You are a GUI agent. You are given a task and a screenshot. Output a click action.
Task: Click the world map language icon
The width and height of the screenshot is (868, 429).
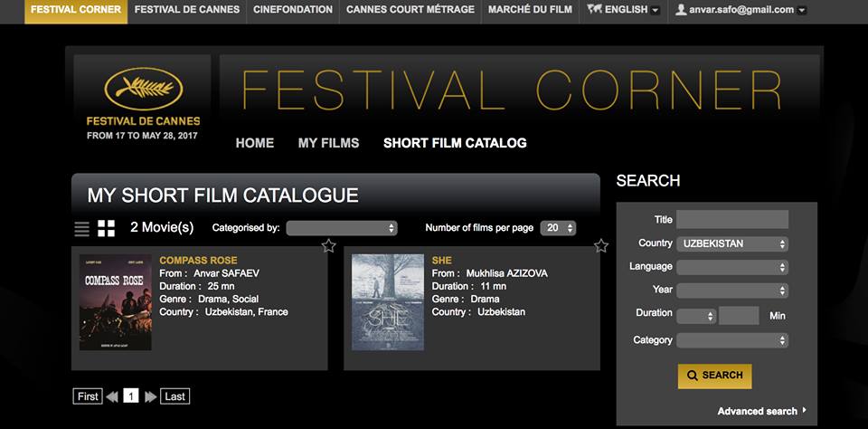(x=594, y=10)
